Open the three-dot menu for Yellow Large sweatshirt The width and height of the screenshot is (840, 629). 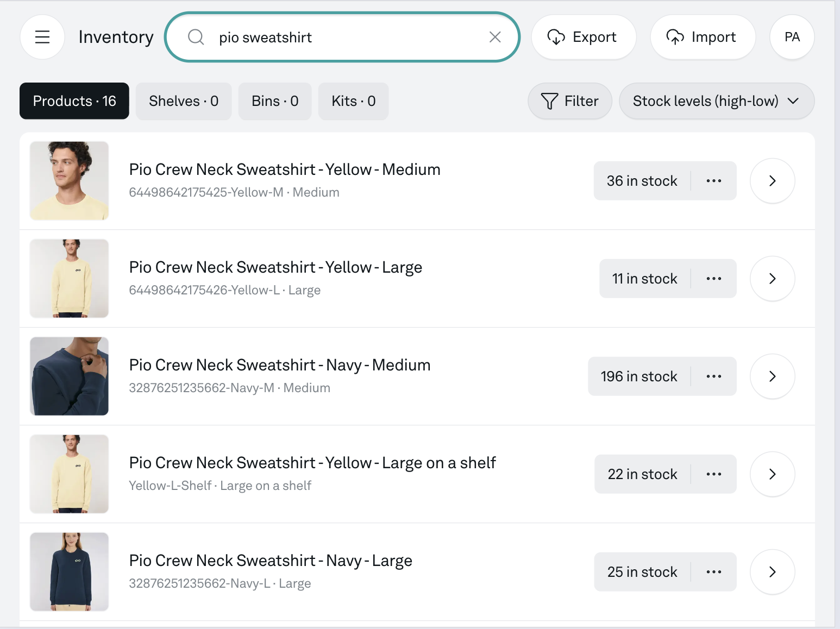point(713,279)
